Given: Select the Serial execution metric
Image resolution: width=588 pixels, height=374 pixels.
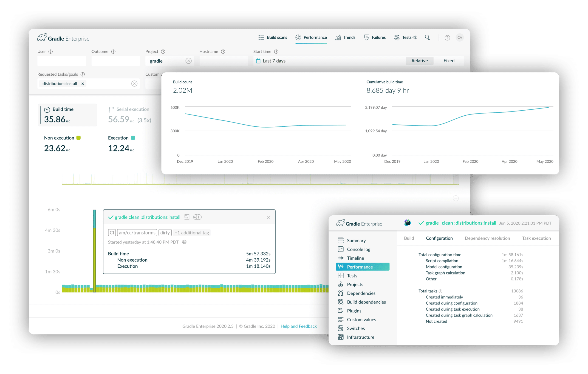Looking at the screenshot, I should [x=130, y=115].
